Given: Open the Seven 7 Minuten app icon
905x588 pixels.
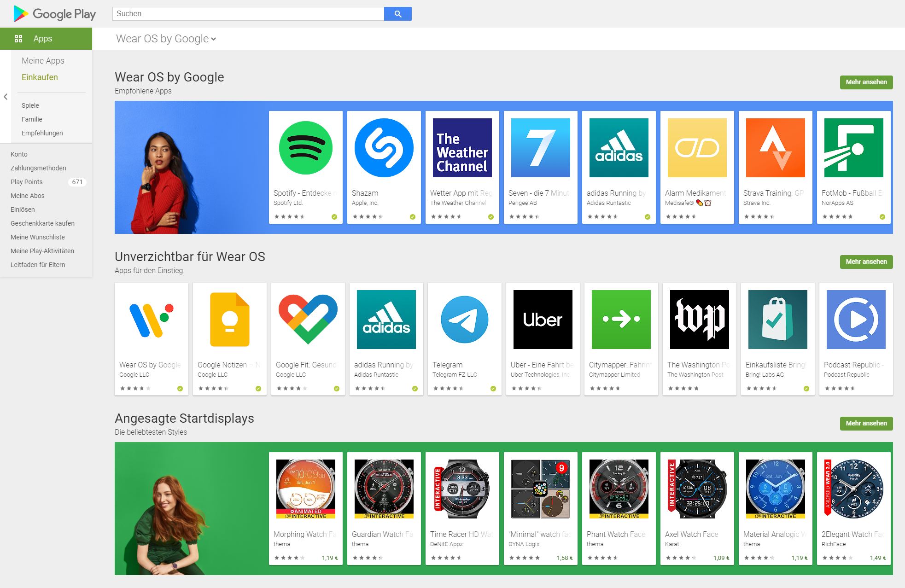Looking at the screenshot, I should coord(541,148).
